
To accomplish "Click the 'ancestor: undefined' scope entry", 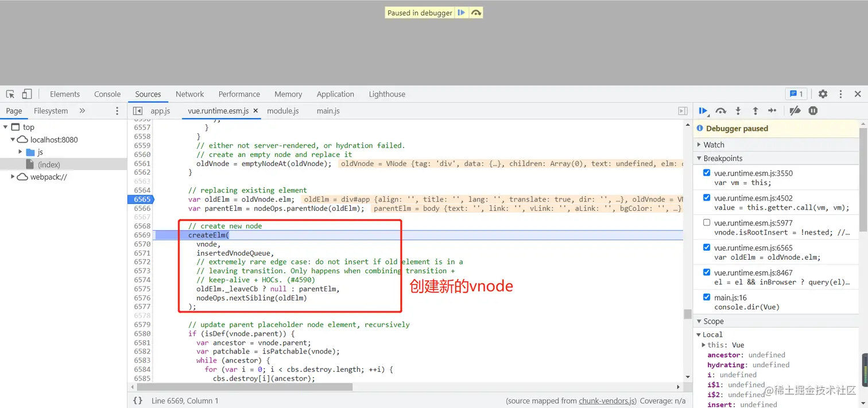I will (746, 355).
